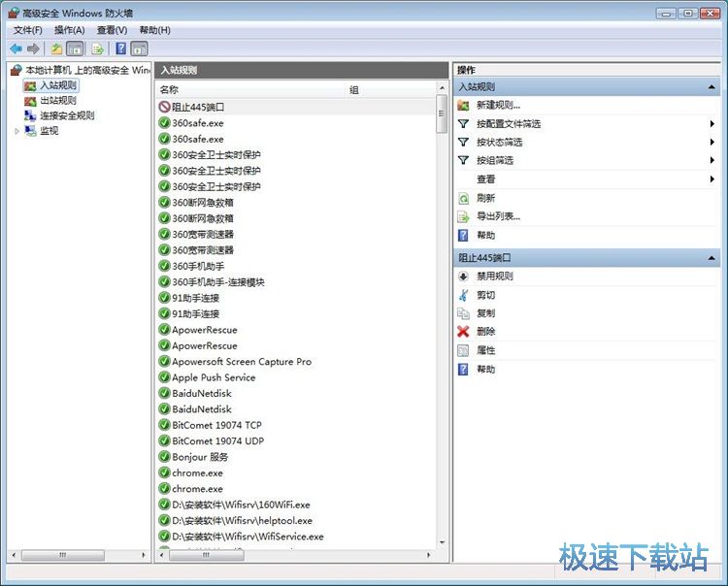Open the 文件(F) menu
Viewport: 728px width, 586px height.
point(27,30)
